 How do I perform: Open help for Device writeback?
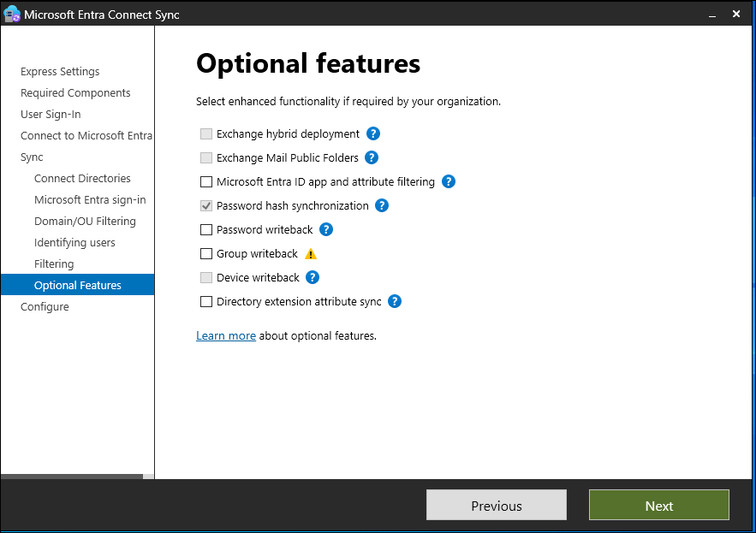click(313, 277)
